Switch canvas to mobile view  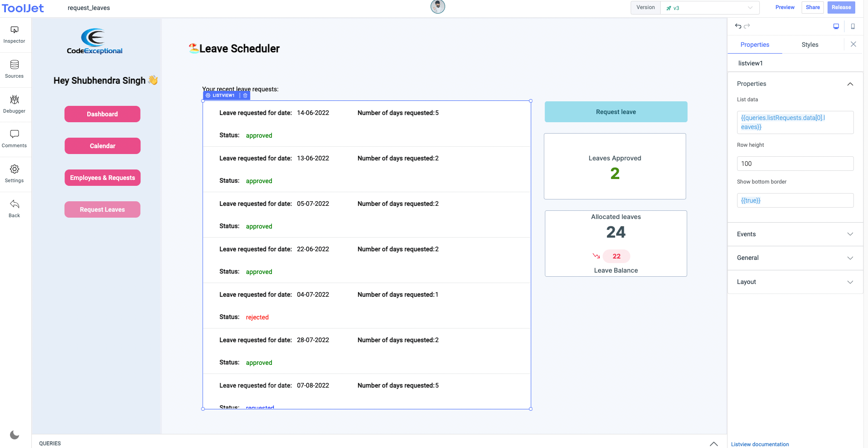point(853,26)
